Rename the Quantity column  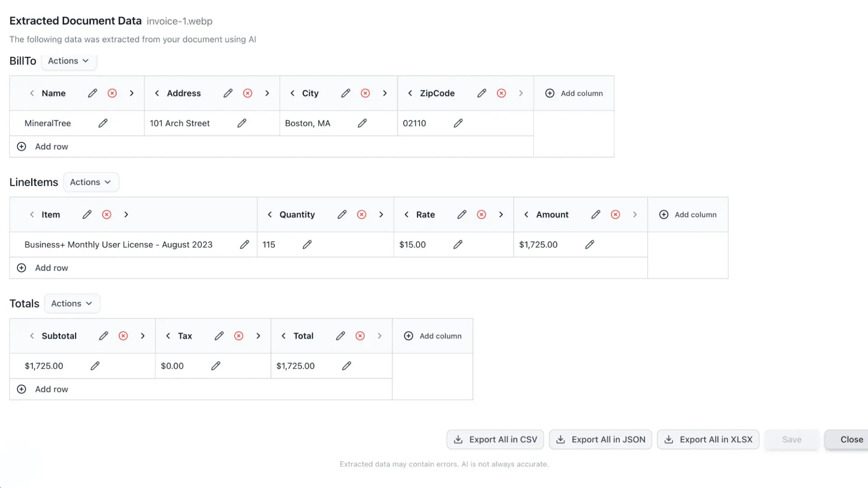tap(342, 215)
